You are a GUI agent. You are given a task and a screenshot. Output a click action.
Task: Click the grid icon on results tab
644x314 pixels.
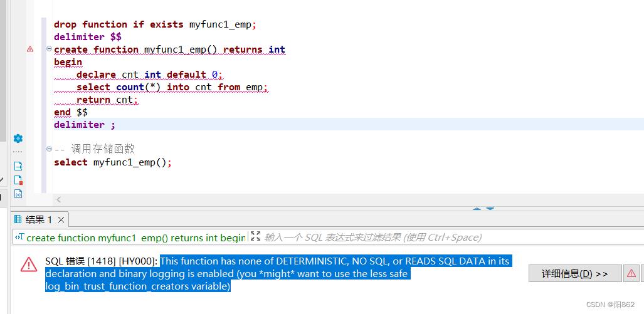(18, 219)
